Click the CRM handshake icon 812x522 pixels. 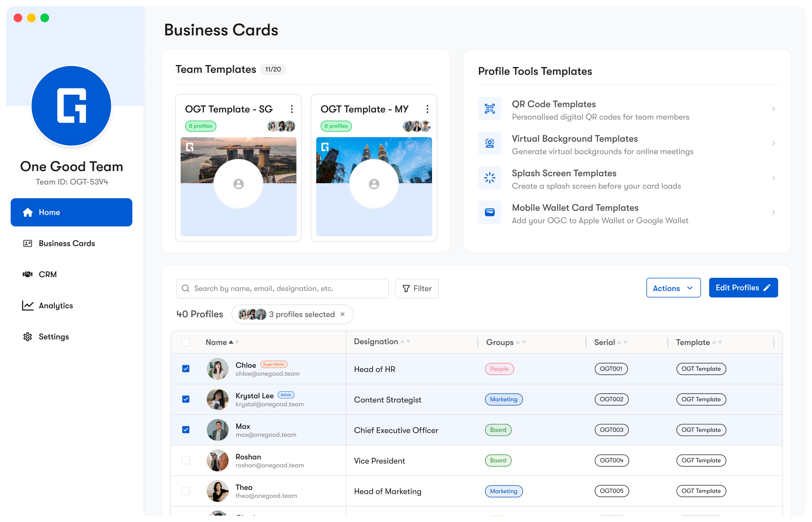click(28, 275)
